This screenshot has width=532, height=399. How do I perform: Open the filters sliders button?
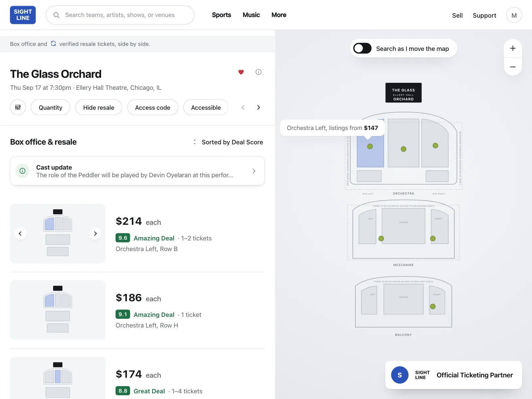18,107
